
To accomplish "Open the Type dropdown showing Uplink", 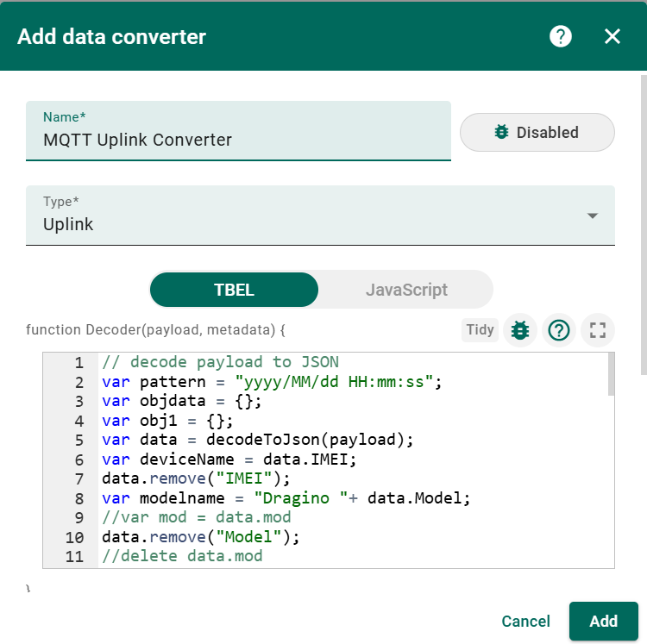I will (320, 216).
